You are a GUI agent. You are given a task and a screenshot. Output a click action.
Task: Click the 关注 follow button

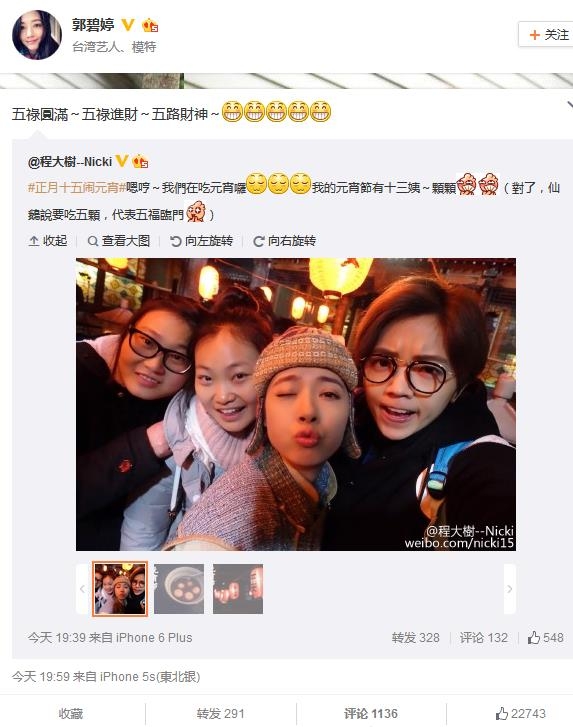pyautogui.click(x=548, y=35)
